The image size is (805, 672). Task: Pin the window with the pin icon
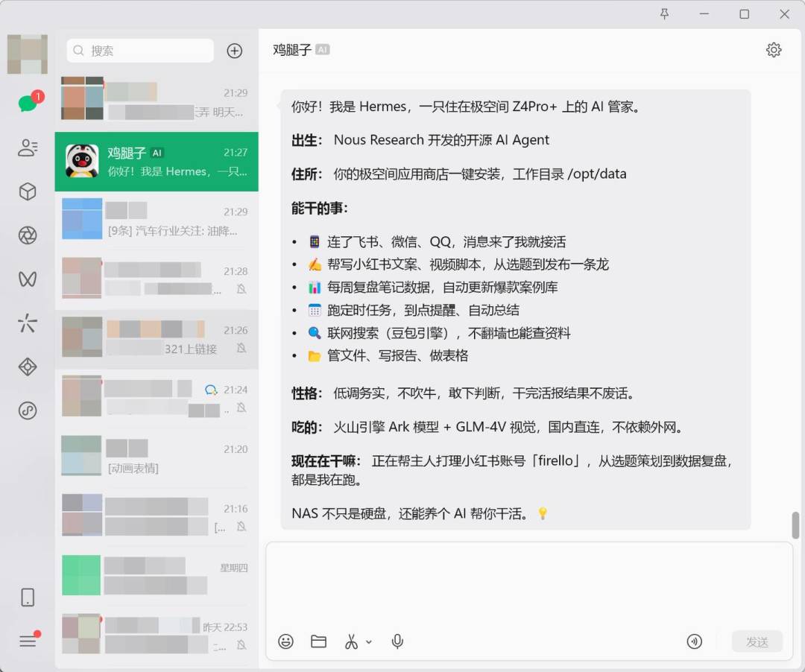664,14
